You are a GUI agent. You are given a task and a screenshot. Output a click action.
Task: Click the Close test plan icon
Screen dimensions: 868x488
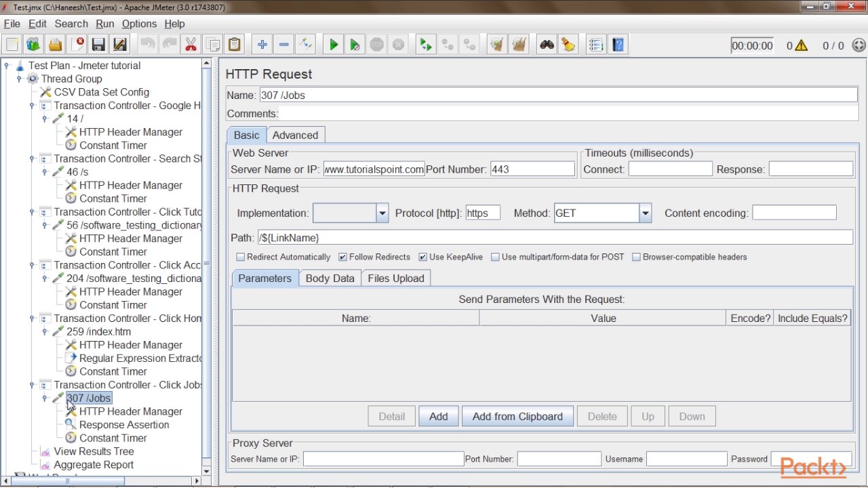click(x=77, y=45)
